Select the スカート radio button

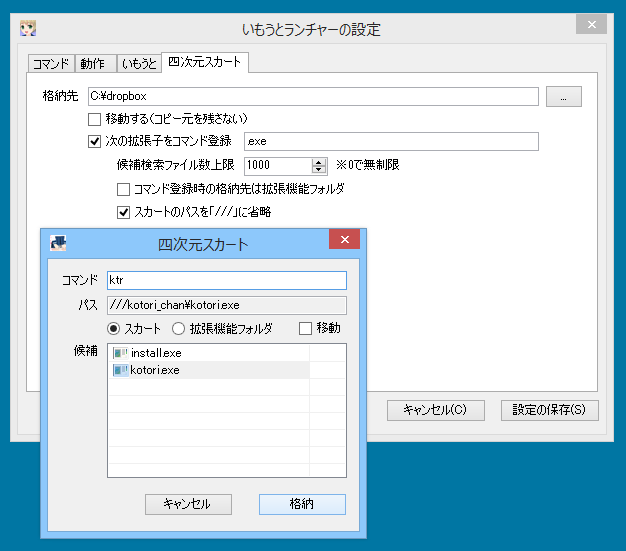[113, 329]
